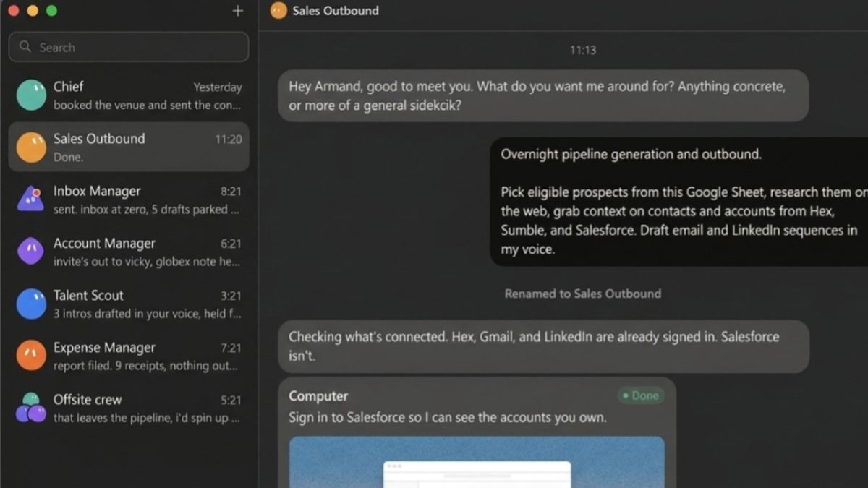Click the Inbox Manager triangle avatar

point(30,199)
